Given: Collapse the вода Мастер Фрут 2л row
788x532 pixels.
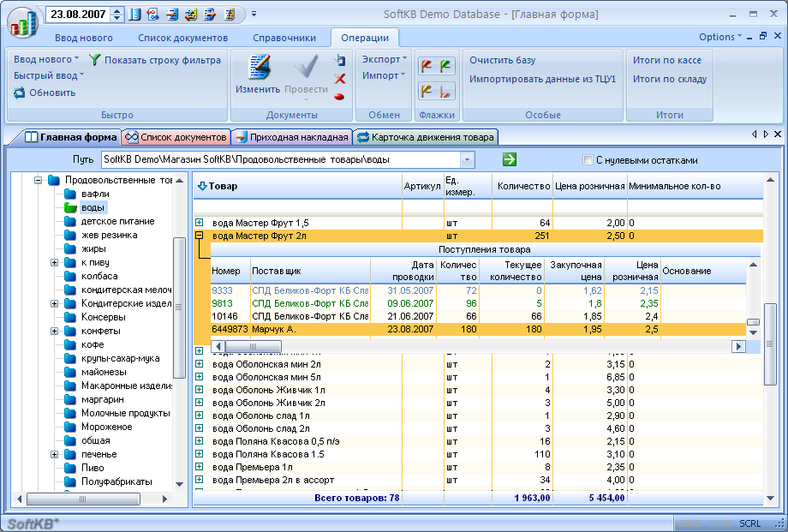Looking at the screenshot, I should click(x=200, y=235).
